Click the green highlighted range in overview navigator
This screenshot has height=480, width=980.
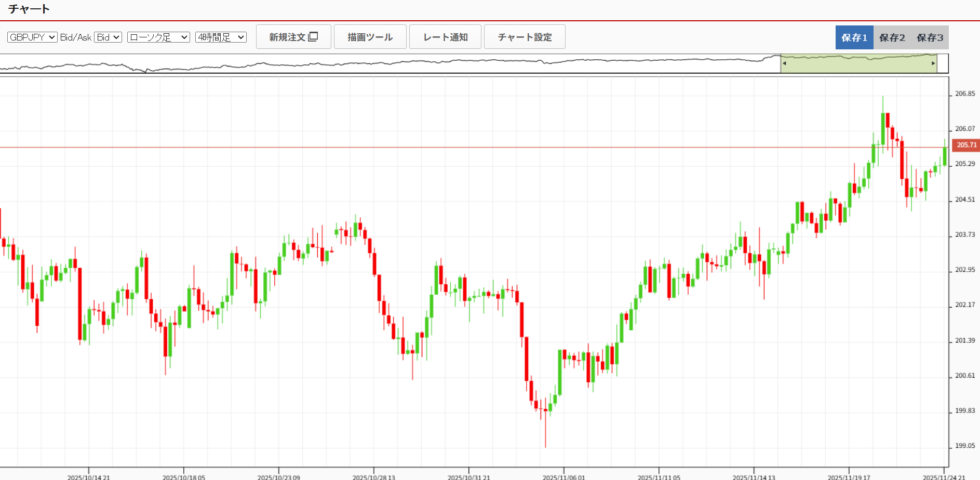857,64
